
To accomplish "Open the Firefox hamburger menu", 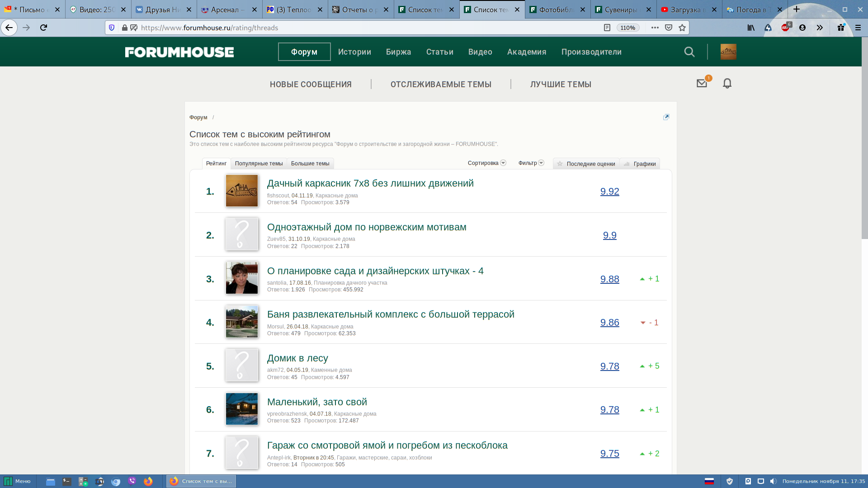I will pos(858,28).
